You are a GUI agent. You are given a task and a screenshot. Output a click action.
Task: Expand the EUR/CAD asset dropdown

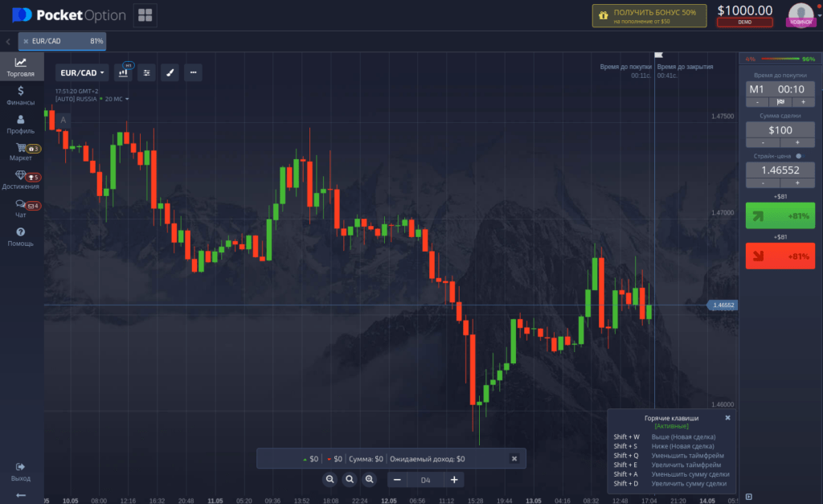pos(82,72)
